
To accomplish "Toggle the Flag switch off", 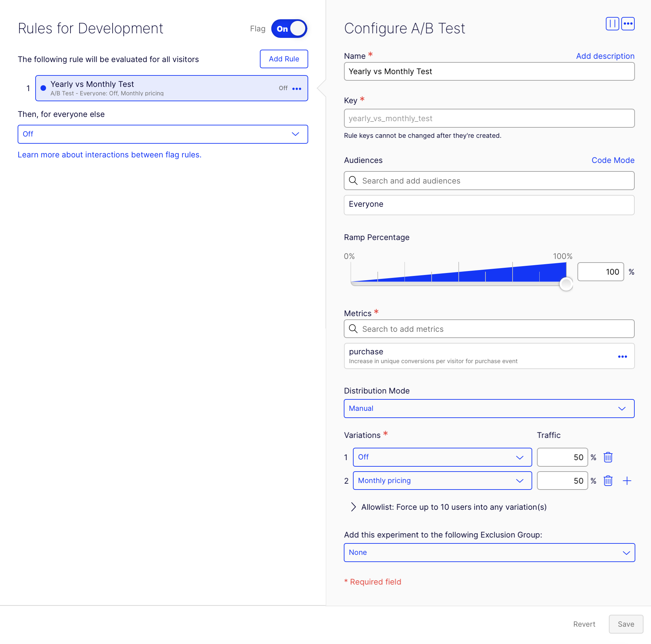I will tap(289, 29).
